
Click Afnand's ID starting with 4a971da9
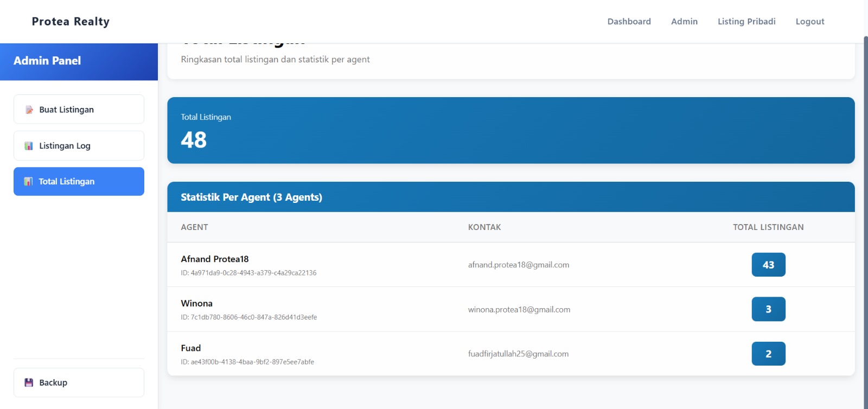coord(248,273)
